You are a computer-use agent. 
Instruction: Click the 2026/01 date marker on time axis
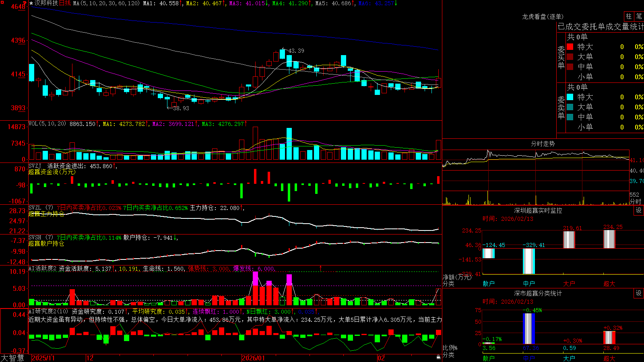tap(254, 358)
